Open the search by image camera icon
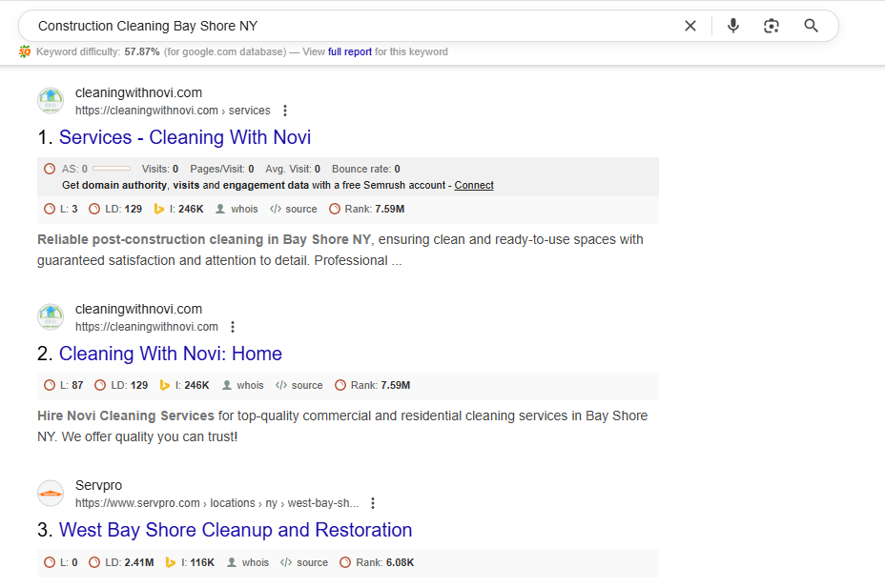Image resolution: width=885 pixels, height=588 pixels. point(772,26)
